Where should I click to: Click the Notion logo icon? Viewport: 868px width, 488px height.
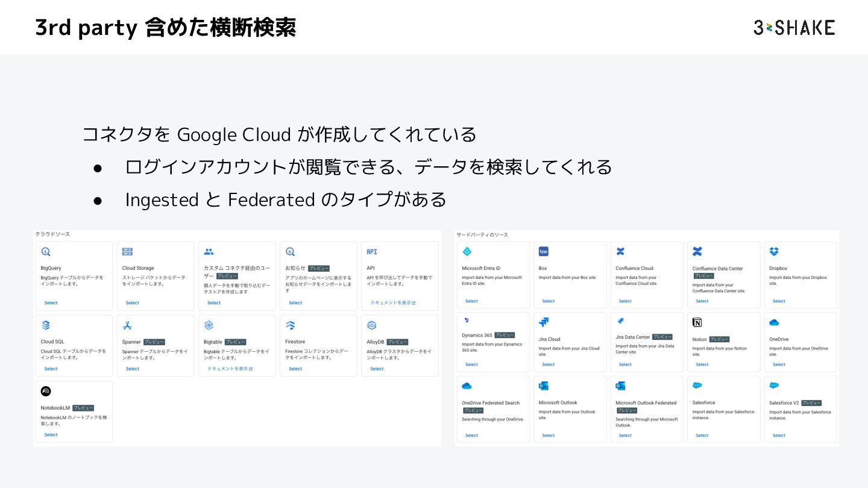[x=697, y=322]
